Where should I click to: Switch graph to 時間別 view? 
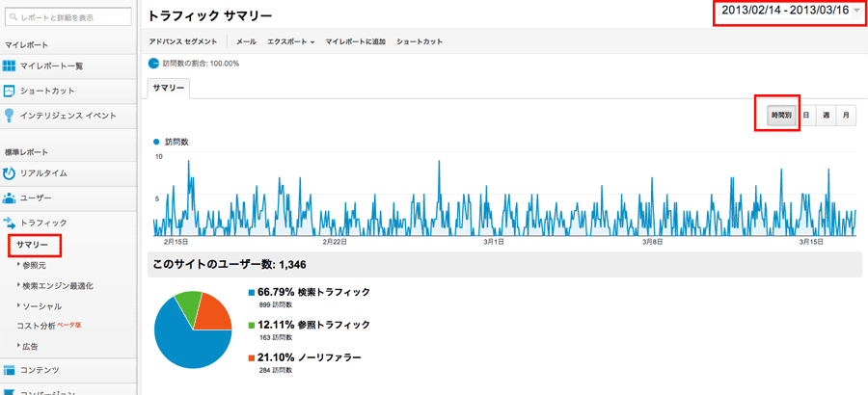[x=781, y=116]
